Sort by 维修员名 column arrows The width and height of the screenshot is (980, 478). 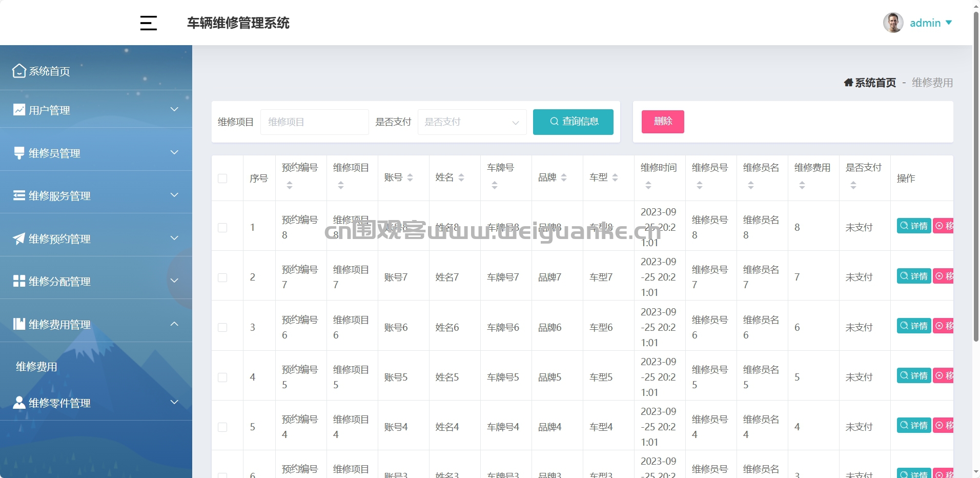(x=751, y=185)
